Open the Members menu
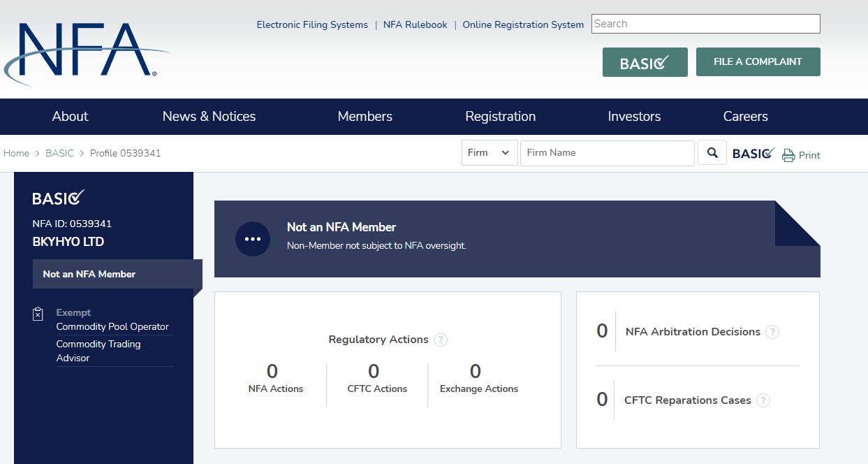The height and width of the screenshot is (464, 868). click(x=365, y=117)
